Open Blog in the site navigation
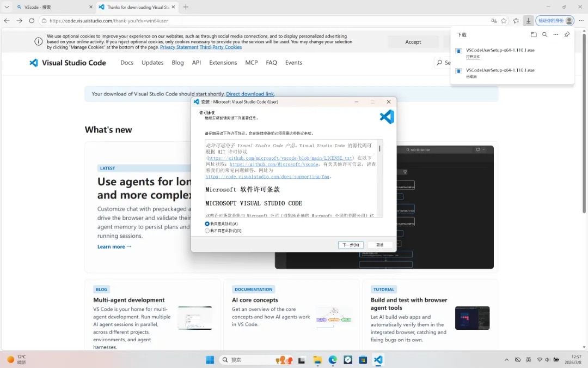Image resolution: width=588 pixels, height=368 pixels. point(177,63)
